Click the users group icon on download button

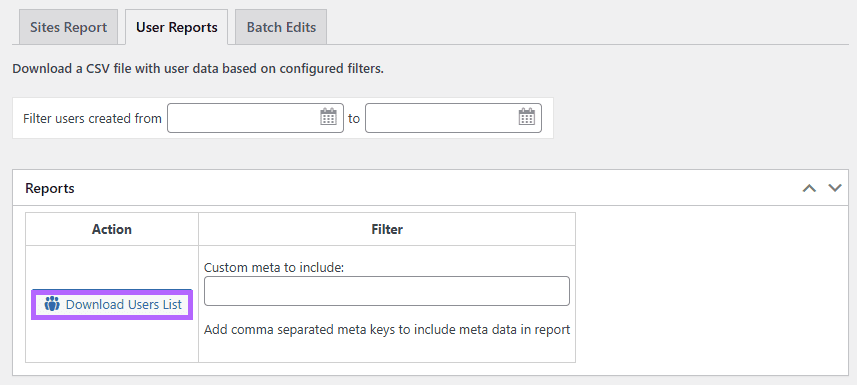coord(52,304)
